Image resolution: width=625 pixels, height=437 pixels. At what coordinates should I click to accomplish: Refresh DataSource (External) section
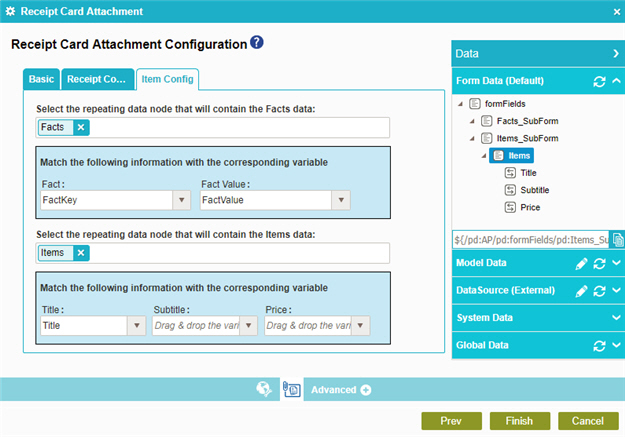(599, 291)
